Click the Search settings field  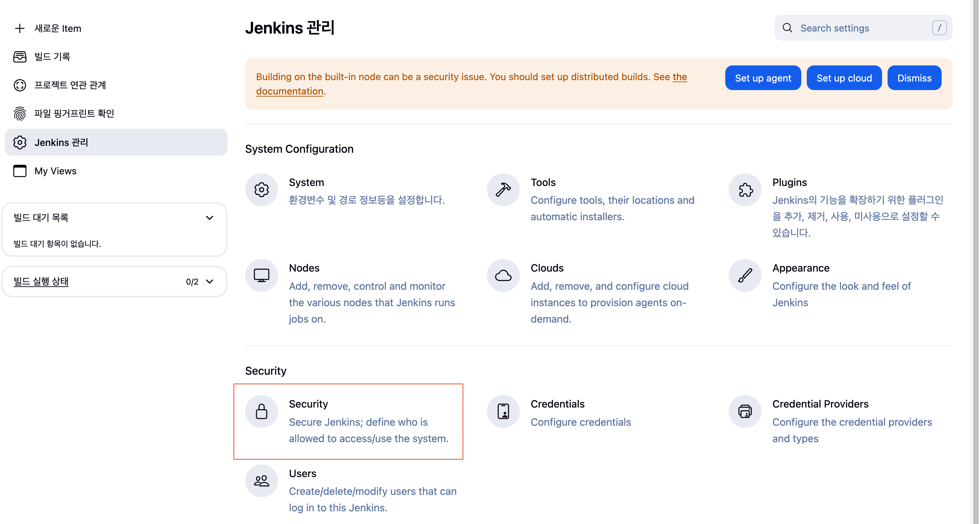point(856,28)
